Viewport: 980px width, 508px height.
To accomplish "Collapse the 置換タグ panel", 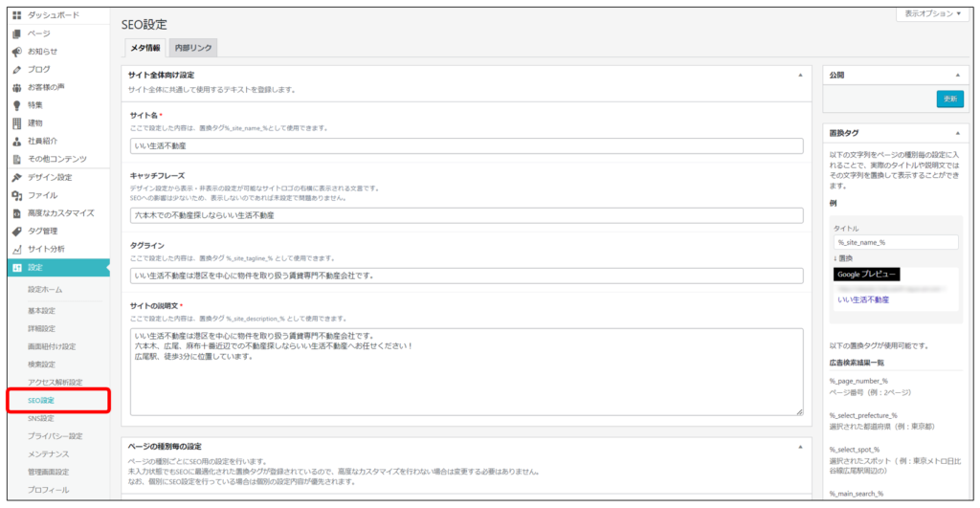I will point(956,133).
